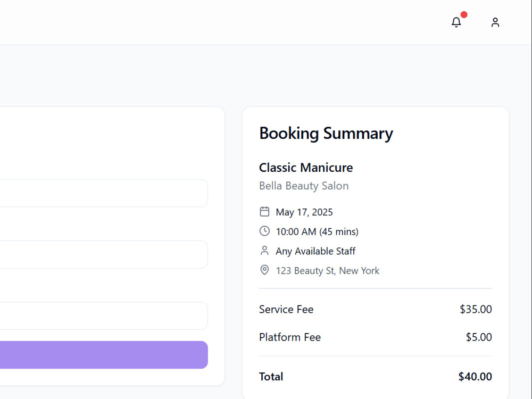Open the notifications bell icon
Image resolution: width=532 pixels, height=399 pixels.
click(x=456, y=22)
